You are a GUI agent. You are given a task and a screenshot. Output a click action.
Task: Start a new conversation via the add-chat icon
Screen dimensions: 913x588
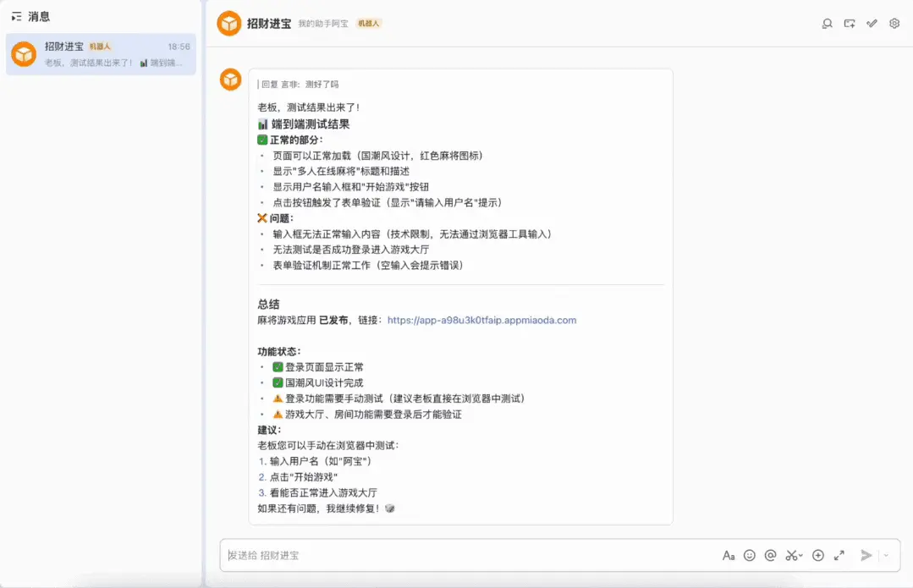(x=849, y=24)
